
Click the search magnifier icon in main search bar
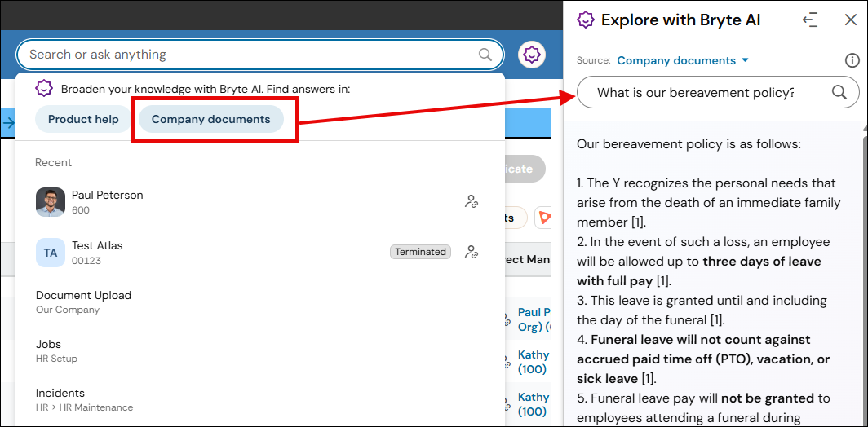[x=485, y=55]
